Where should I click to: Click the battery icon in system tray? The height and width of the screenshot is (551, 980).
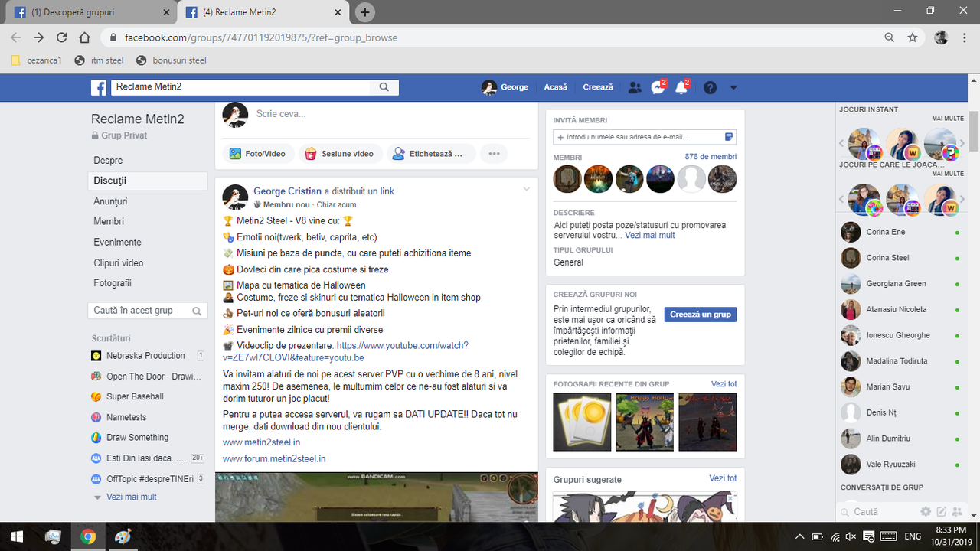pos(817,536)
